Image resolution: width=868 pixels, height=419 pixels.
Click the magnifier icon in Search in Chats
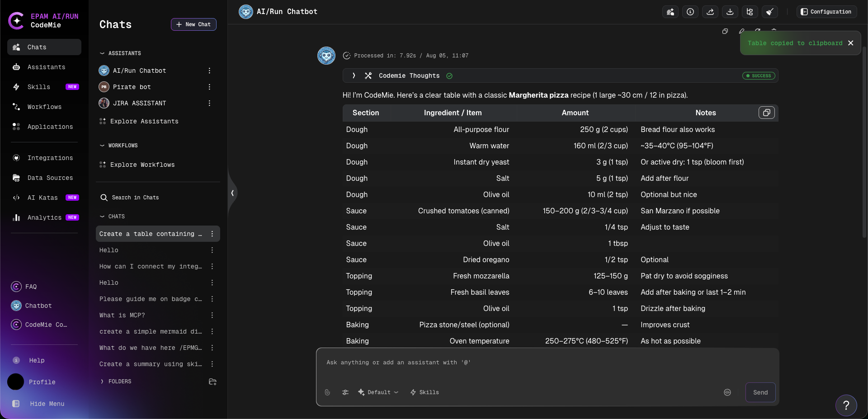point(104,198)
